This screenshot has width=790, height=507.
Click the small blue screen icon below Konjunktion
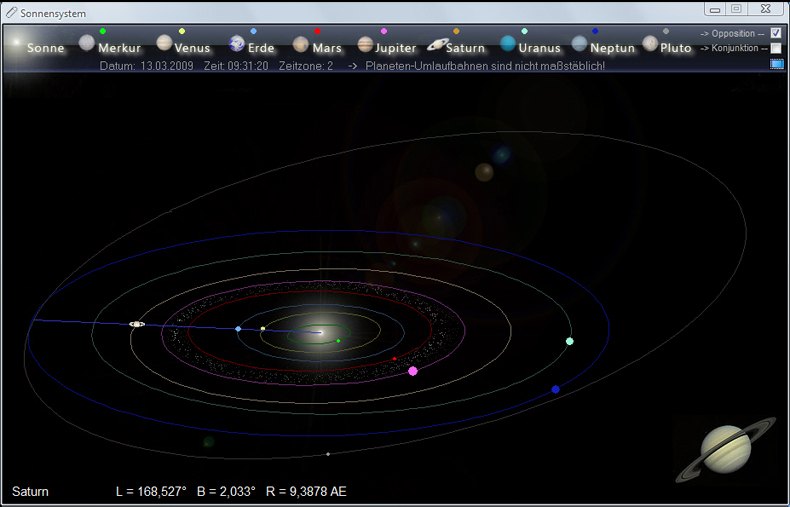pos(776,64)
